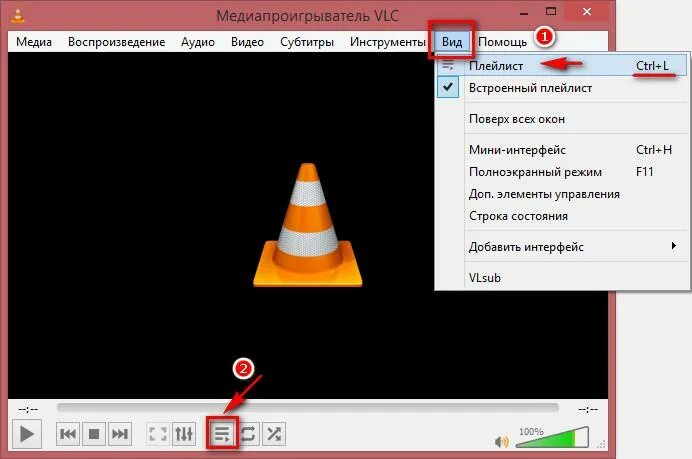Screen dimensions: 692x459
Task: Click the VLC cone title bar icon
Action: pos(18,14)
